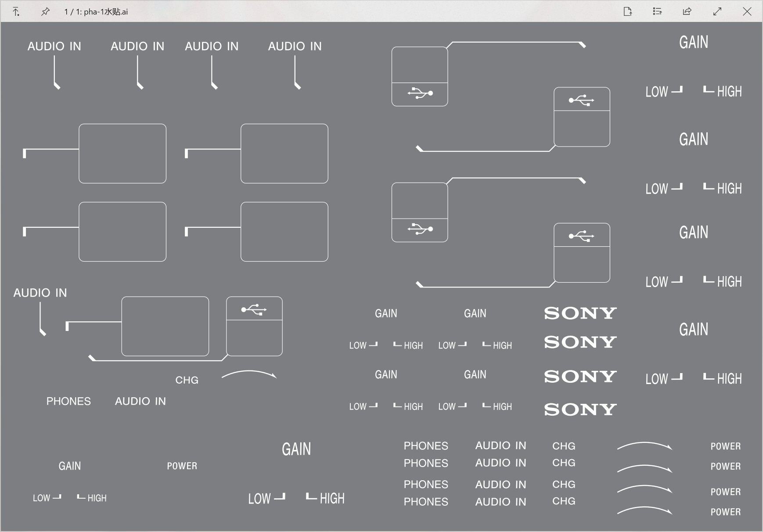Open the file with the document icon

(x=628, y=12)
